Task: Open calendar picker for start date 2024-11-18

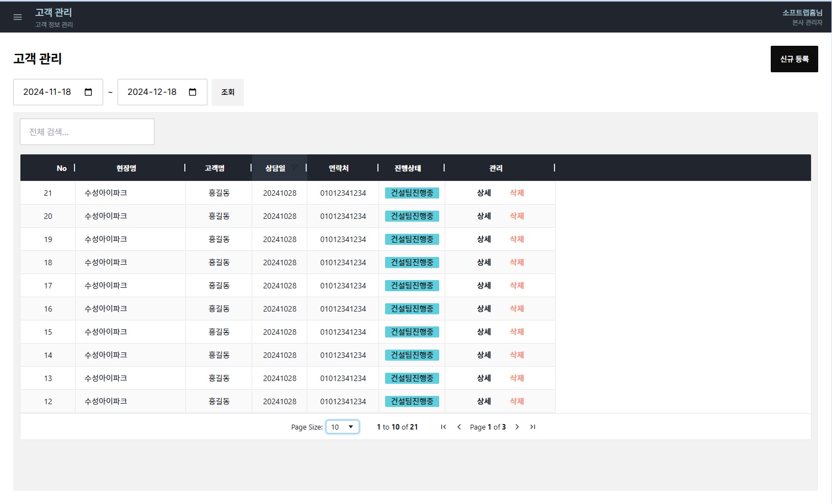Action: tap(88, 92)
